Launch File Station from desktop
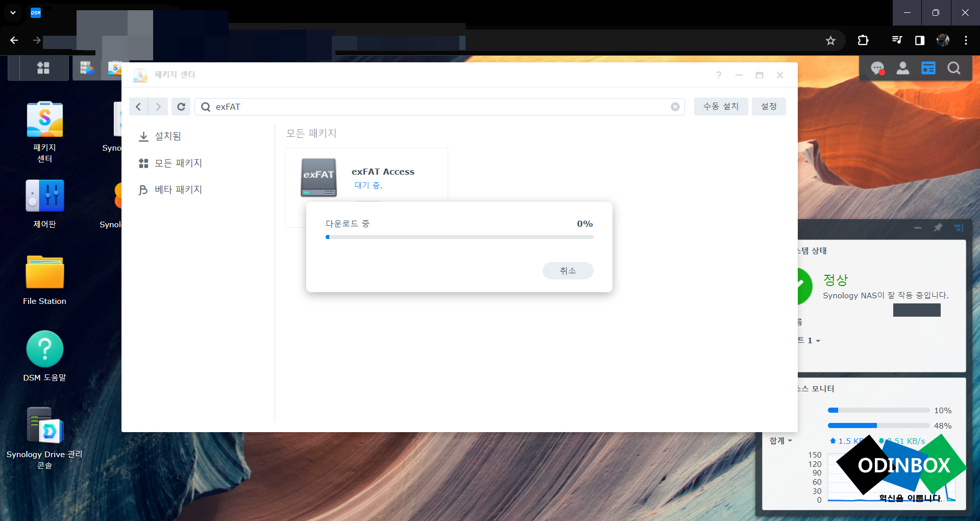The height and width of the screenshot is (521, 980). click(x=45, y=280)
